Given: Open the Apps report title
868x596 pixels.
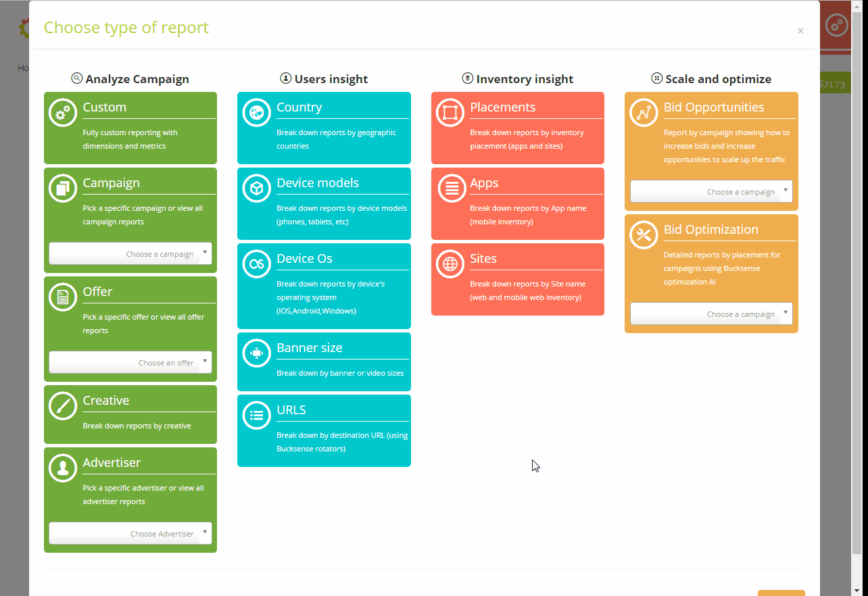Looking at the screenshot, I should [485, 183].
